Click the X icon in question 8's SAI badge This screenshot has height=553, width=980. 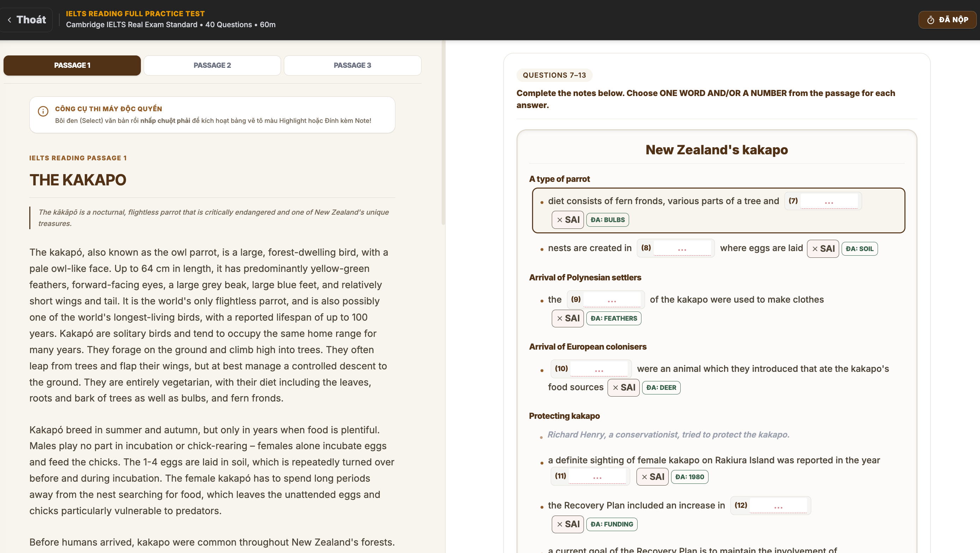[x=815, y=249]
